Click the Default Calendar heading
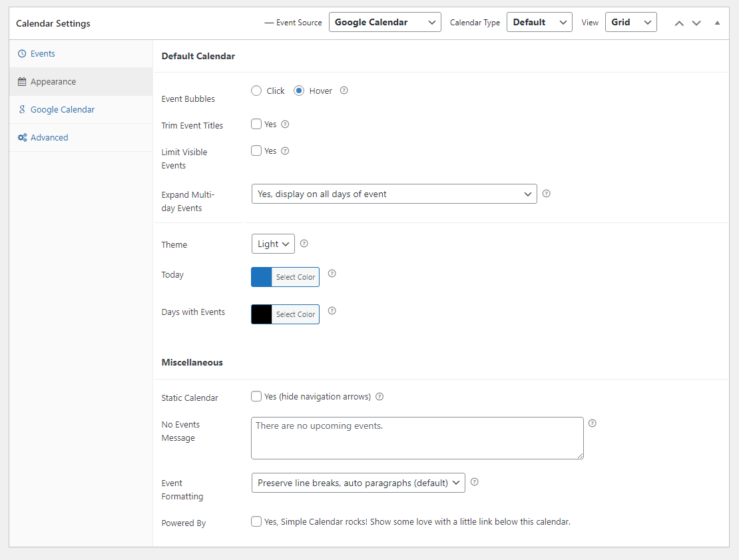 tap(198, 56)
